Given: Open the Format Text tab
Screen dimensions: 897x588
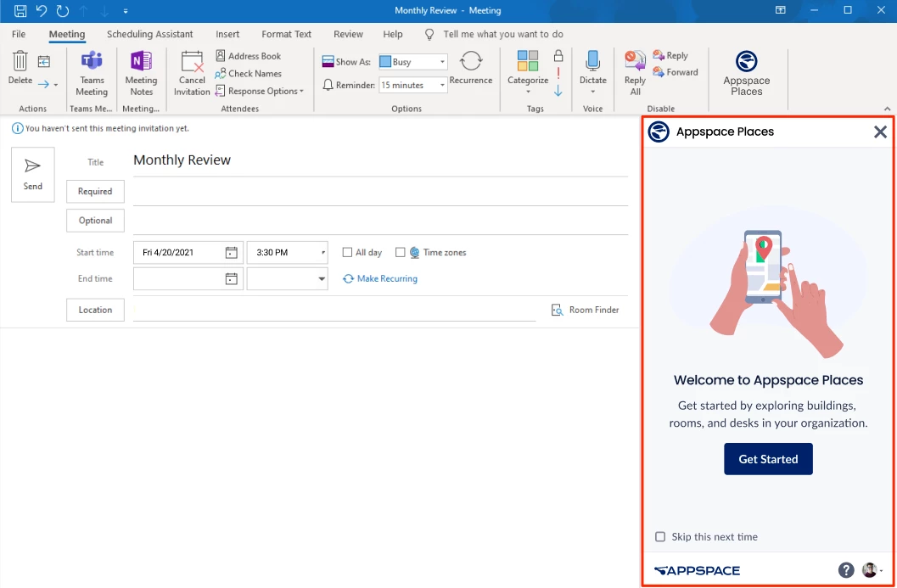Looking at the screenshot, I should pyautogui.click(x=287, y=34).
